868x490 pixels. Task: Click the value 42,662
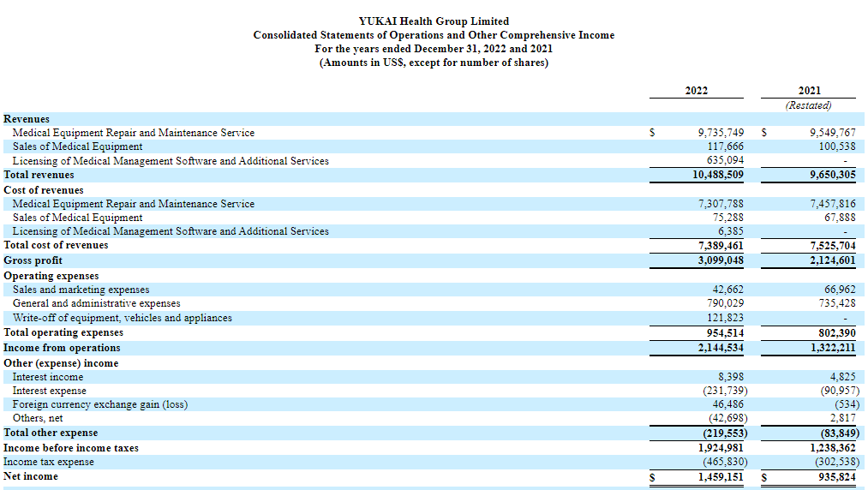728,290
